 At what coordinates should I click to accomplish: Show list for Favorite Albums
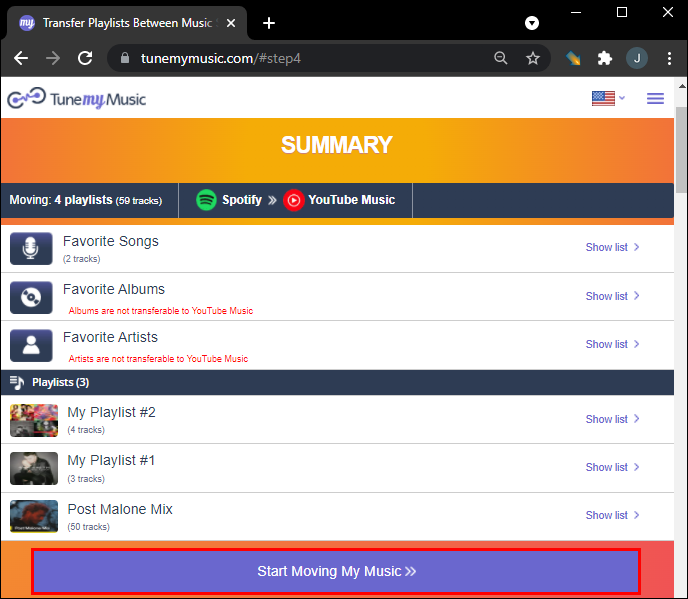pyautogui.click(x=612, y=296)
